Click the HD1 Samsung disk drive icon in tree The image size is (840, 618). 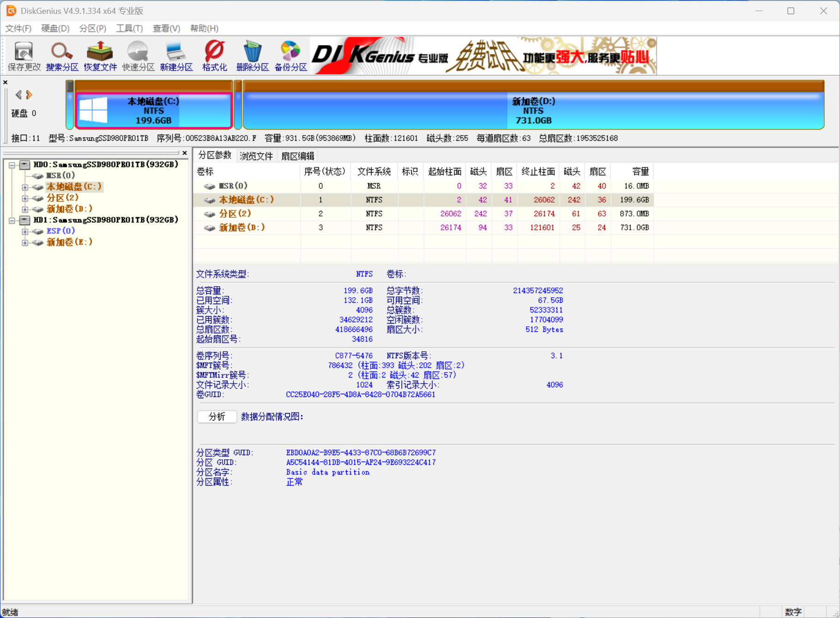25,220
